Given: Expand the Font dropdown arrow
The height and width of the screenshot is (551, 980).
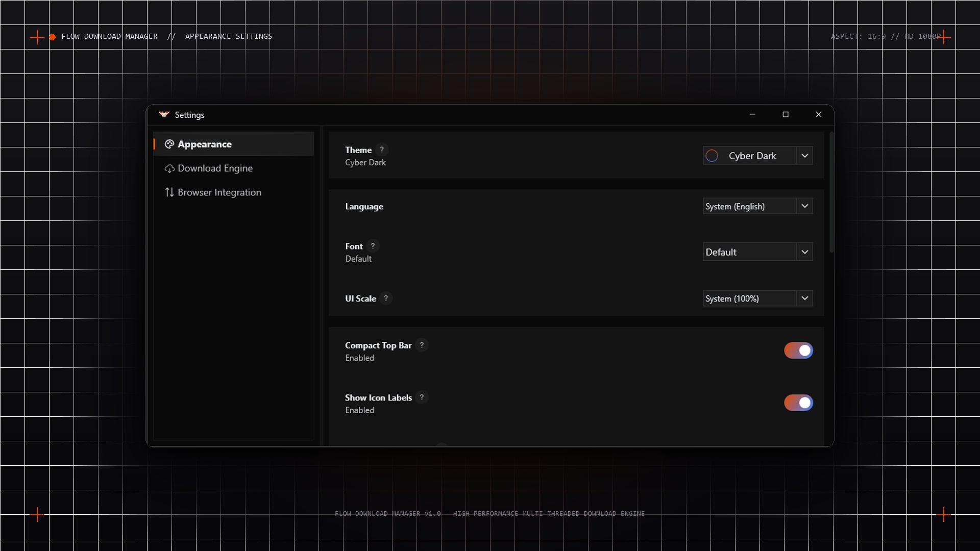Looking at the screenshot, I should click(x=804, y=252).
